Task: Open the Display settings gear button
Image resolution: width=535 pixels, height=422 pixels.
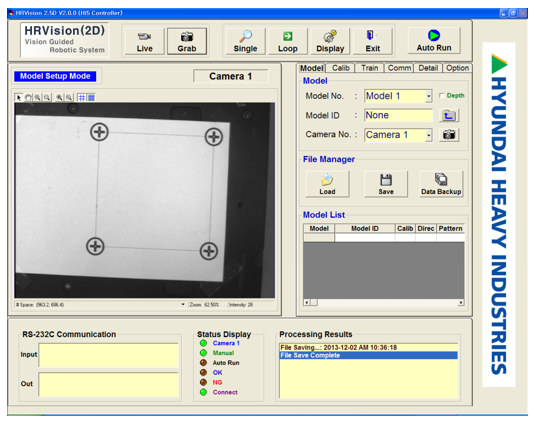Action: [330, 41]
